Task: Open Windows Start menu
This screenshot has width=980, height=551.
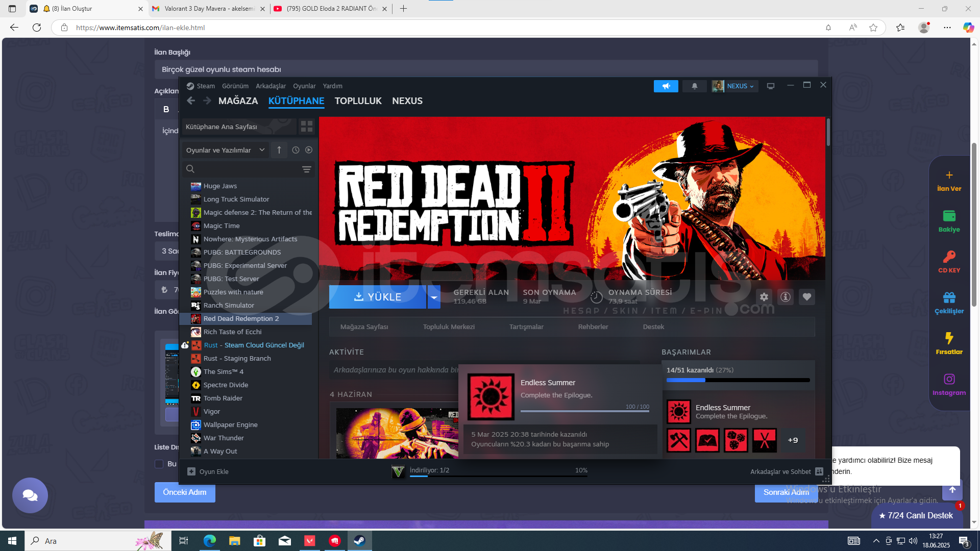Action: click(12, 541)
